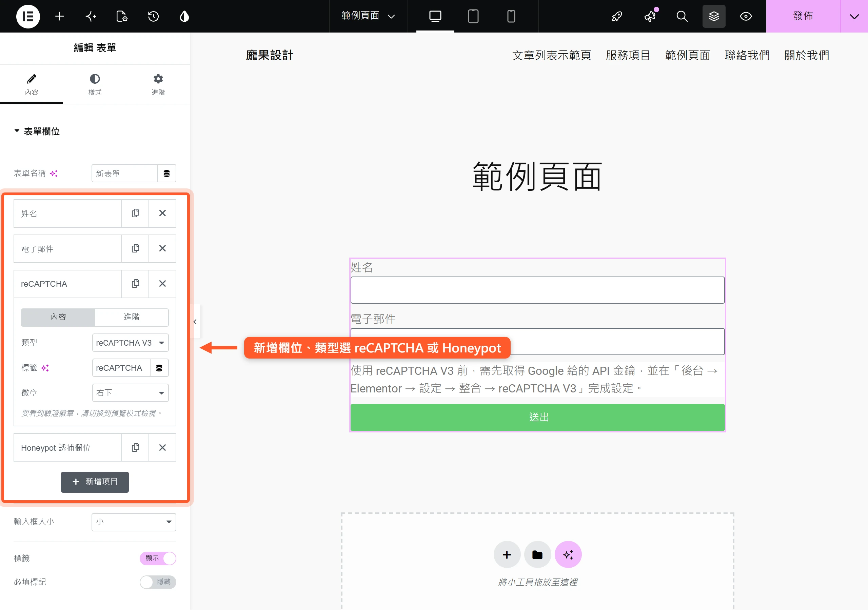Preview changes with eye icon
Screen dimensions: 868x610
coord(746,16)
